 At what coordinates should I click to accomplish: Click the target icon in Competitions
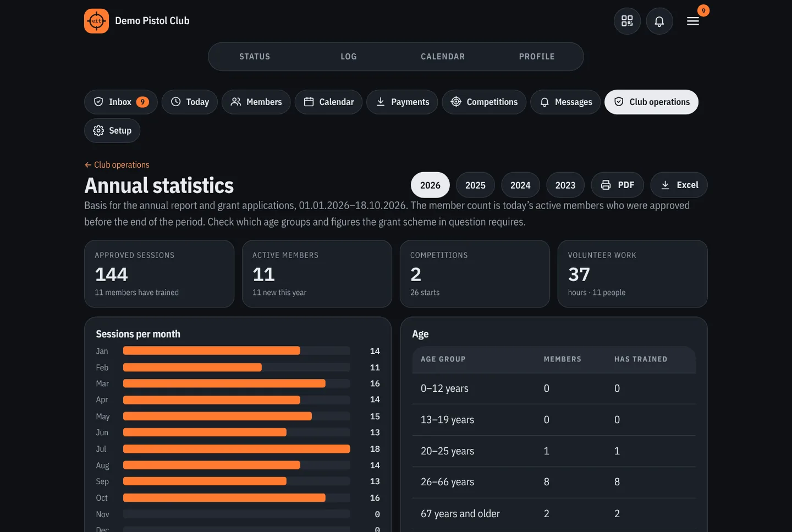pyautogui.click(x=456, y=102)
